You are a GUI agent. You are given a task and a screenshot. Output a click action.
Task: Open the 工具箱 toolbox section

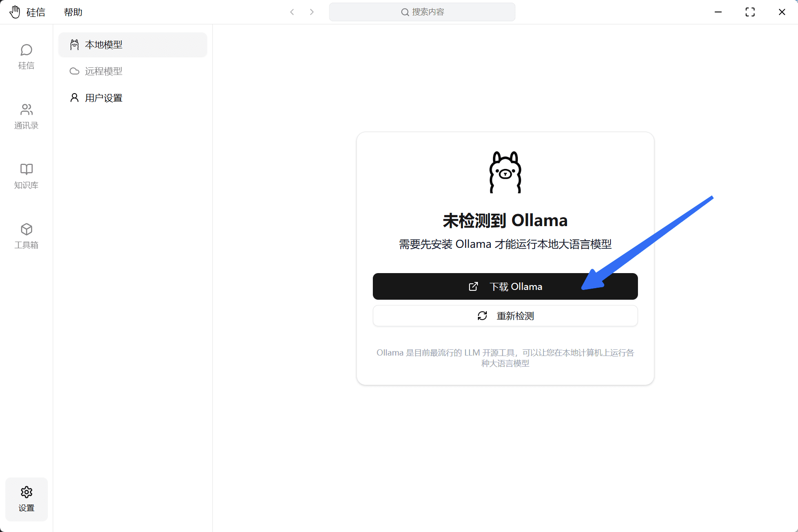26,236
